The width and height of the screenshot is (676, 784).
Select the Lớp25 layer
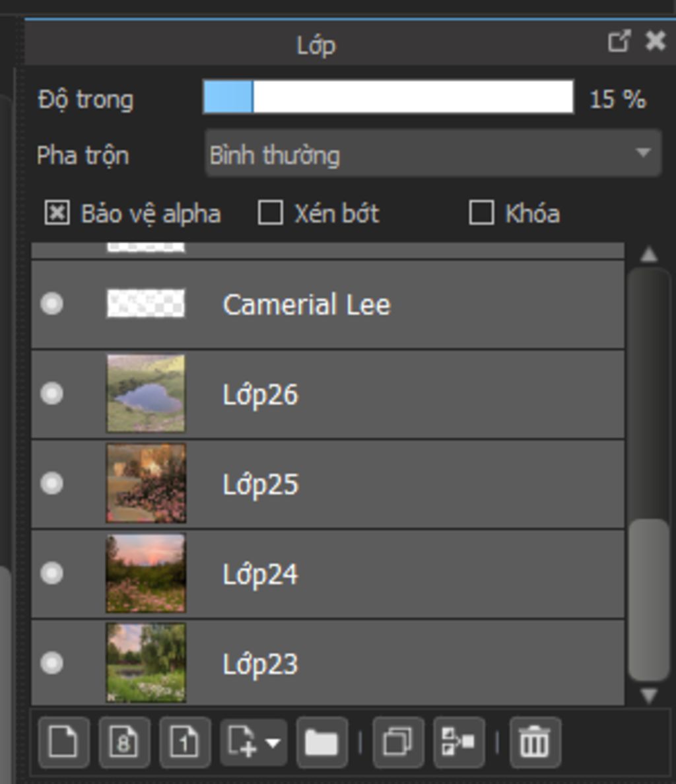coord(327,483)
